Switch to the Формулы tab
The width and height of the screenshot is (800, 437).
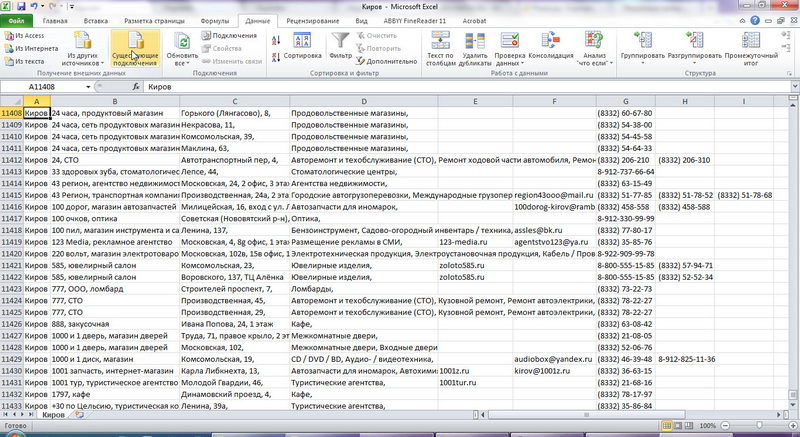tap(215, 21)
